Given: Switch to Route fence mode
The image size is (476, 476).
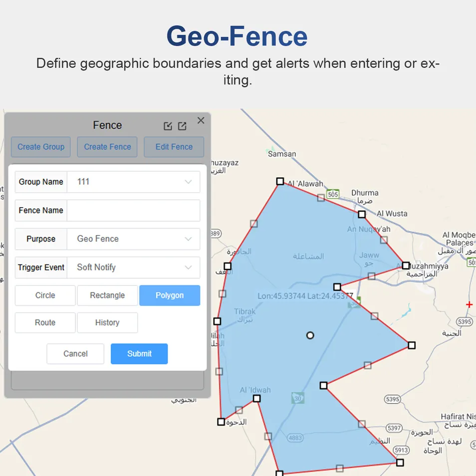Looking at the screenshot, I should (x=45, y=322).
